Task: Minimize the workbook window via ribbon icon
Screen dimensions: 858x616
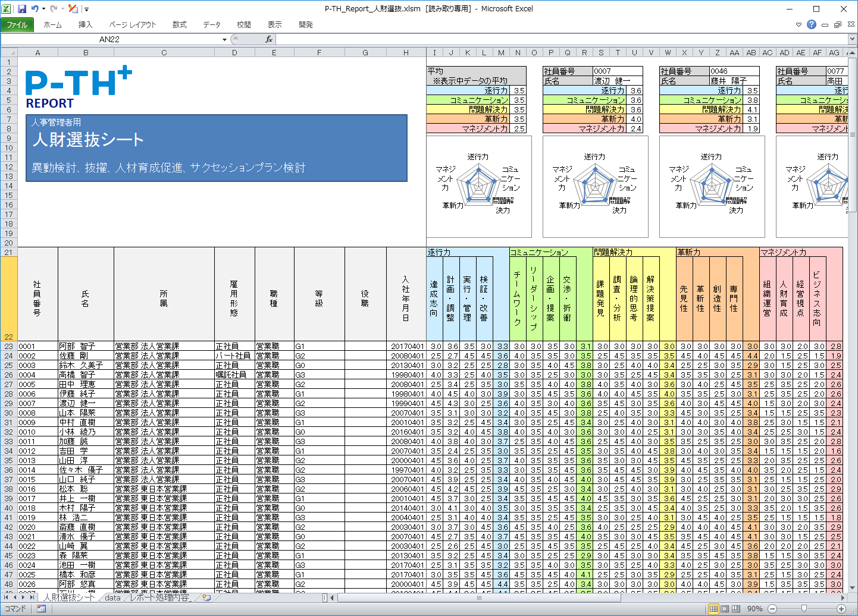Action: (825, 25)
